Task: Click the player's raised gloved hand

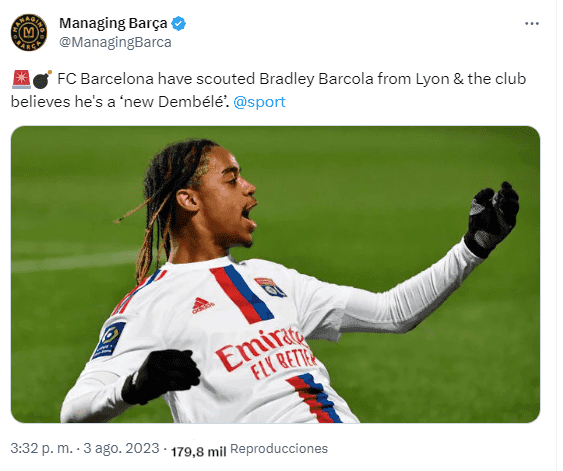Action: pyautogui.click(x=492, y=218)
